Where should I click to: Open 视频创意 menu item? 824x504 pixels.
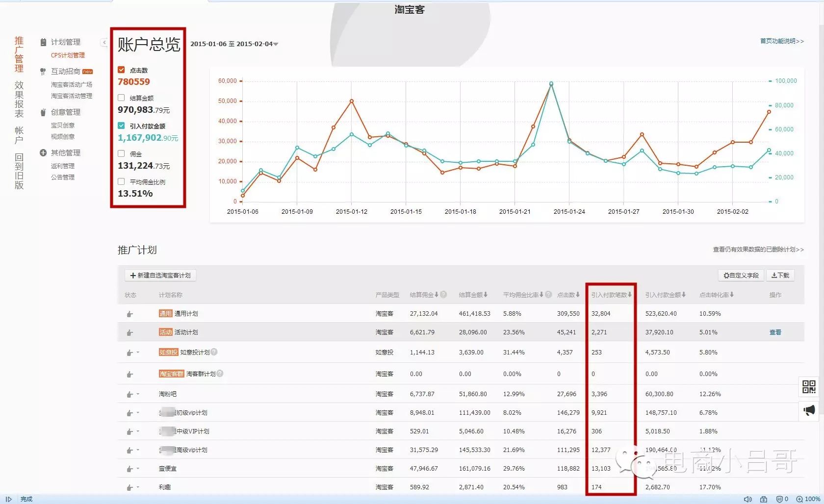63,137
